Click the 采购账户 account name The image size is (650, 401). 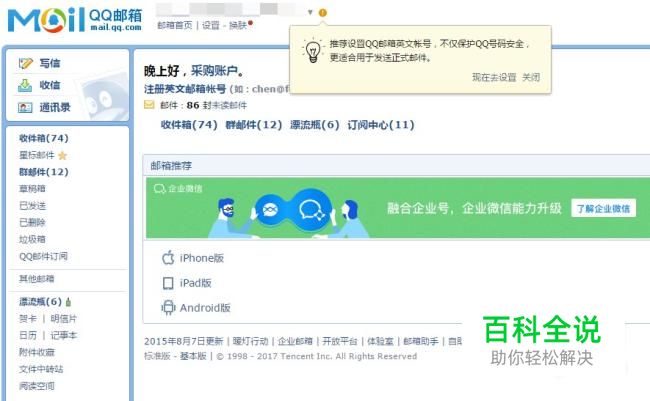click(x=214, y=71)
